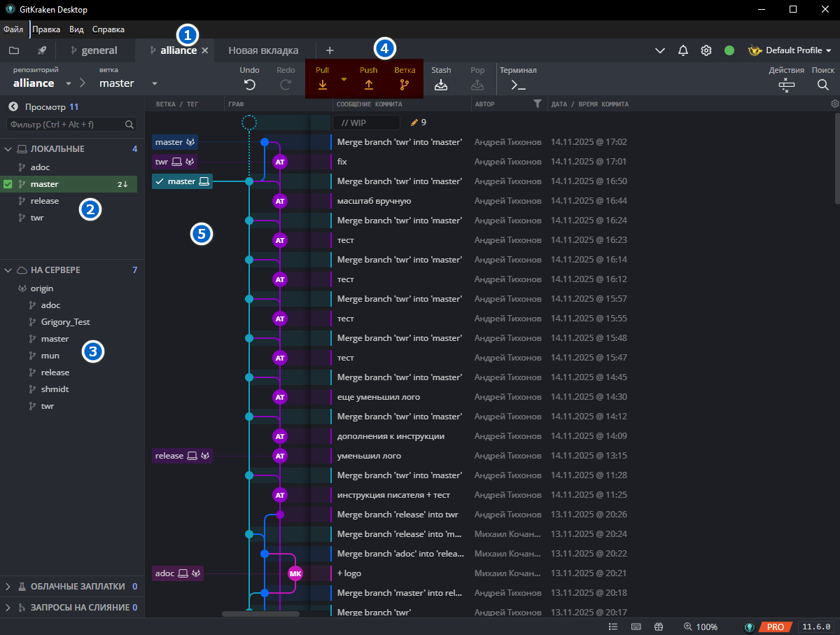Open the Вид menu
Viewport: 840px width, 635px height.
[76, 29]
